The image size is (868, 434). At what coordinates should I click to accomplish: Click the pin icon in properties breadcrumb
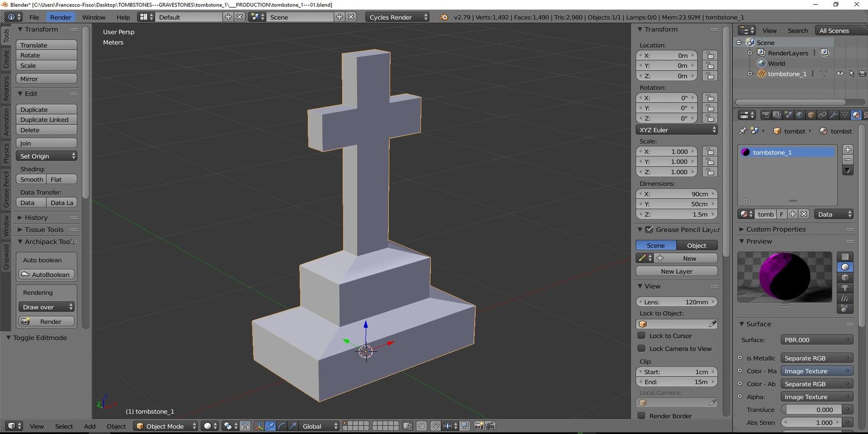coord(743,131)
